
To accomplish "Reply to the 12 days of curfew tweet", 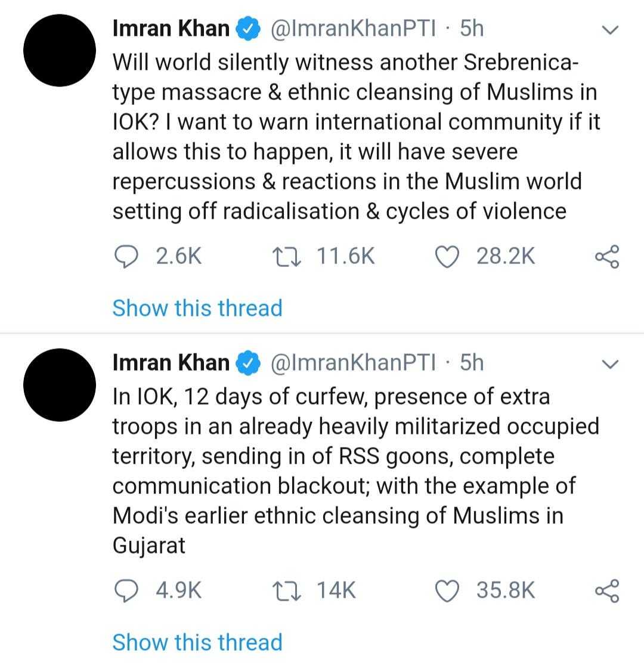I will pyautogui.click(x=126, y=591).
